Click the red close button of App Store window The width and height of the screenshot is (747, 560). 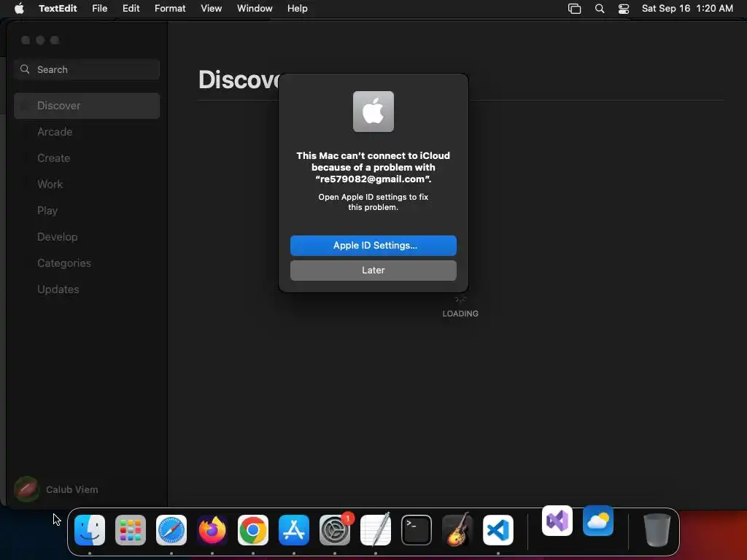click(x=26, y=40)
